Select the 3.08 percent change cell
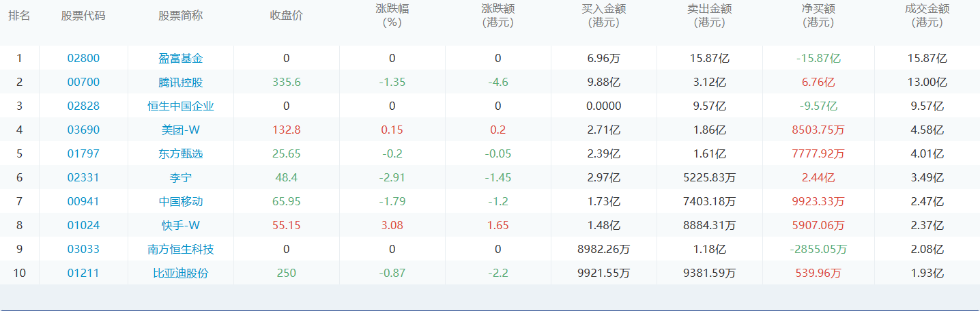This screenshot has height=311, width=980. [x=392, y=226]
